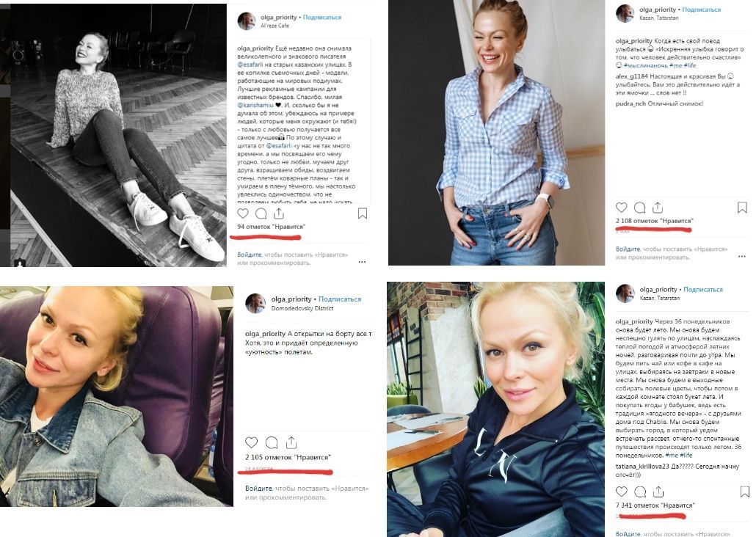Open the blonde selfie photo with black jacket
The height and width of the screenshot is (537, 756).
[x=495, y=409]
